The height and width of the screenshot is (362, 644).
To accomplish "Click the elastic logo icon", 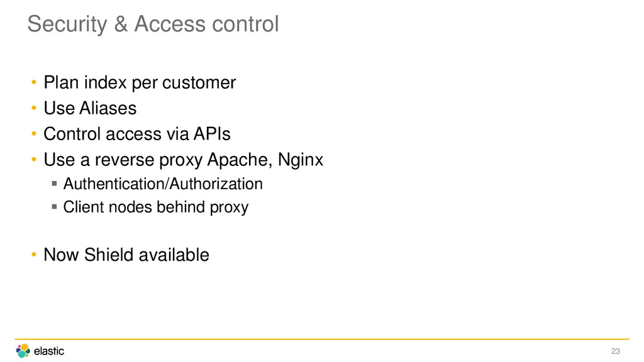I will point(23,351).
